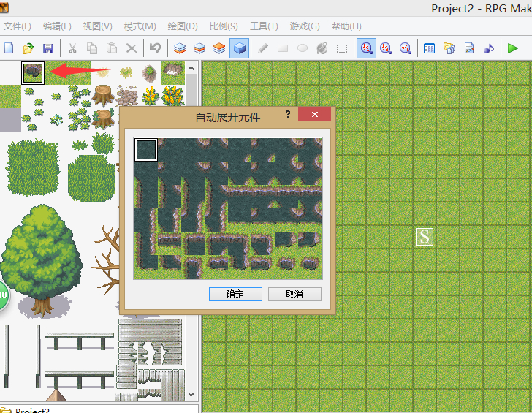Select selected hole autotile in palette

pos(33,72)
